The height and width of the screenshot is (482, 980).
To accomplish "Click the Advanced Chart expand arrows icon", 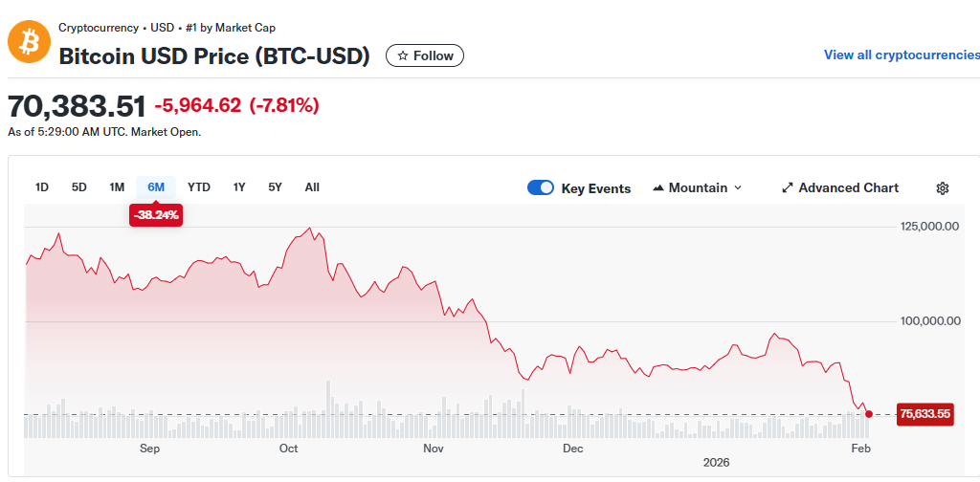I will tap(788, 188).
